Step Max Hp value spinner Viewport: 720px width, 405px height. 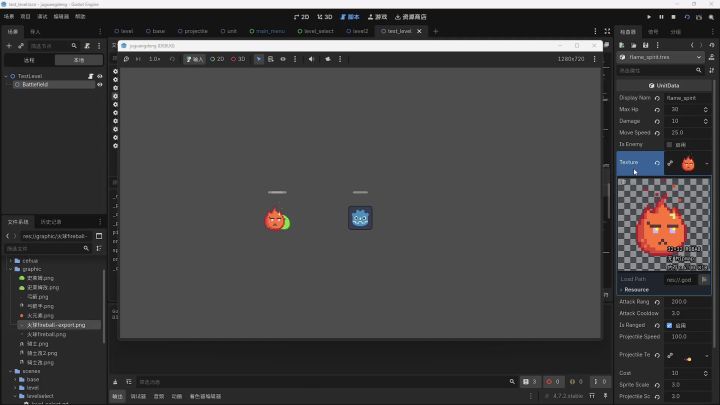706,110
